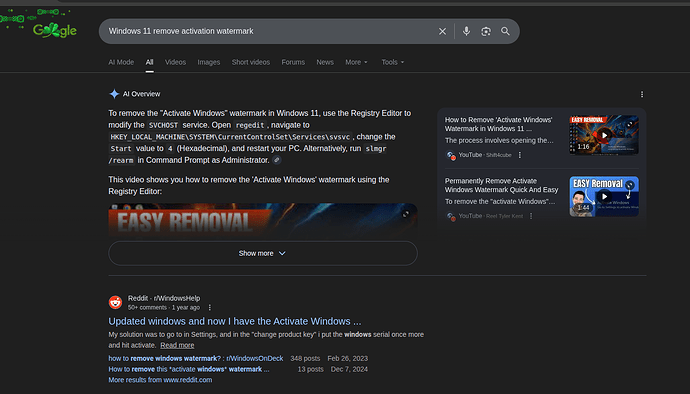
Task: Expand the embedded EASY REMOVAL video fullscreen icon
Action: click(405, 214)
